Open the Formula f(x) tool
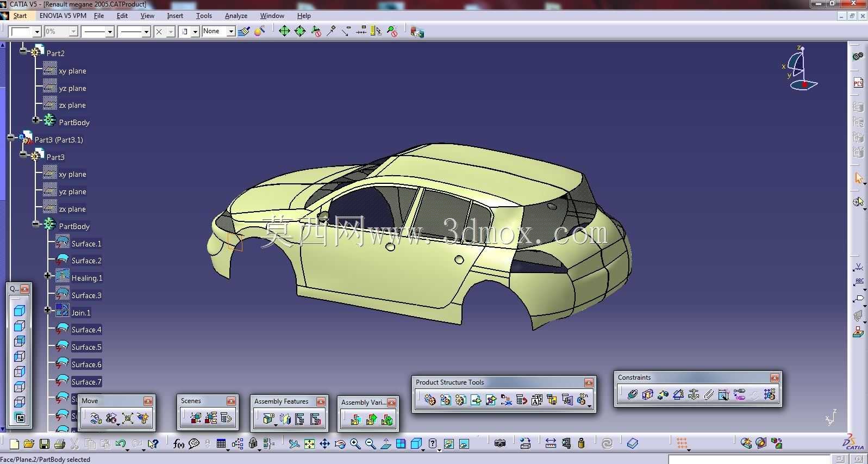Image resolution: width=868 pixels, height=464 pixels. (x=179, y=444)
